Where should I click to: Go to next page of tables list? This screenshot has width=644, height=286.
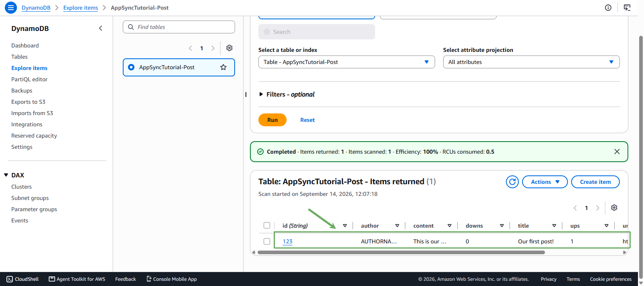(213, 48)
